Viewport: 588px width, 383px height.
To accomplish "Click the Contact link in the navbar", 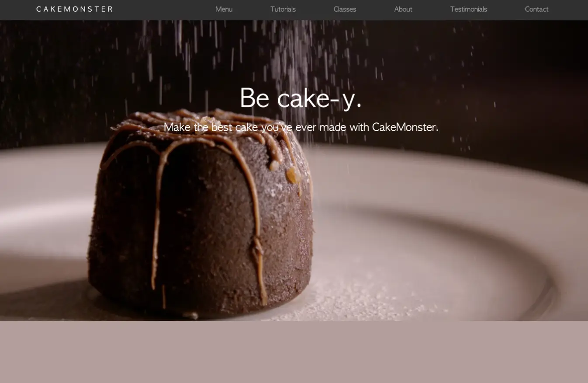I will (x=536, y=9).
